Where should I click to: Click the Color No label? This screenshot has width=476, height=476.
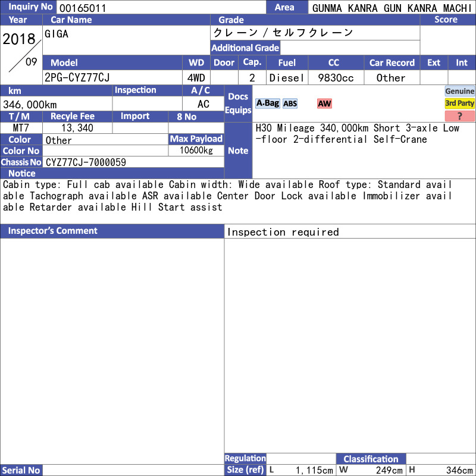(21, 151)
